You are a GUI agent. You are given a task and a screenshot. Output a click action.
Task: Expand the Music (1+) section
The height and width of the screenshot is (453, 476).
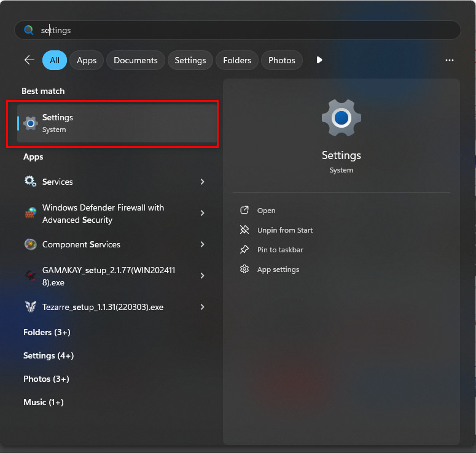point(44,402)
